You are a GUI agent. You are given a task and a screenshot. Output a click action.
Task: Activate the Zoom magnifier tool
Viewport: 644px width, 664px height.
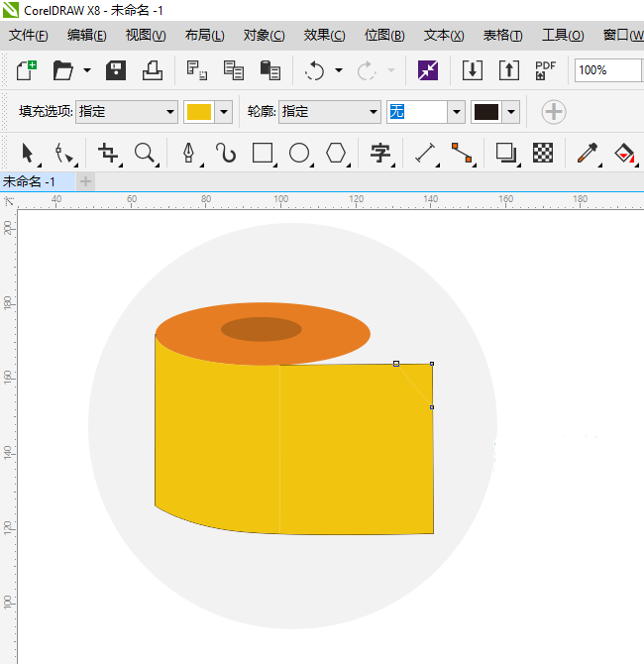coord(146,153)
